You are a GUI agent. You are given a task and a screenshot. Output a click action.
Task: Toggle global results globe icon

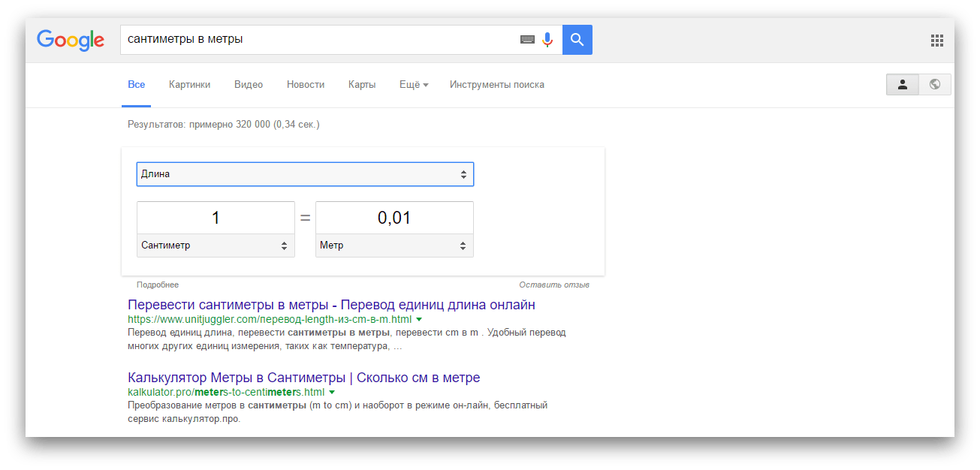pyautogui.click(x=935, y=85)
